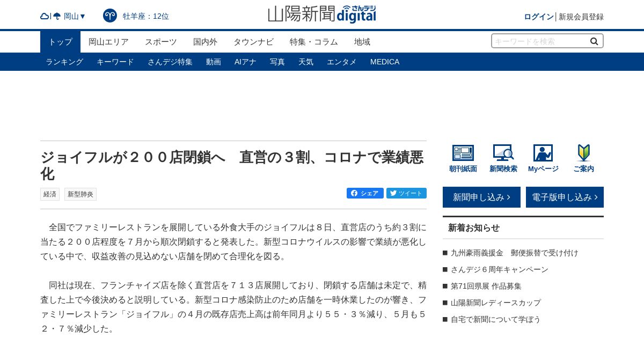644x338 pixels.
Task: Tweet article with ツイート button
Action: point(406,193)
